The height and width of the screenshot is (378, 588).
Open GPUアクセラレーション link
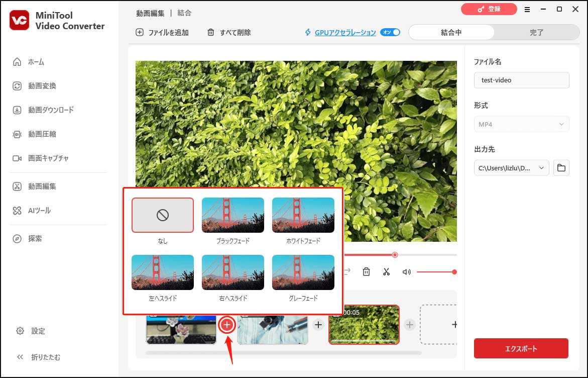coord(345,33)
